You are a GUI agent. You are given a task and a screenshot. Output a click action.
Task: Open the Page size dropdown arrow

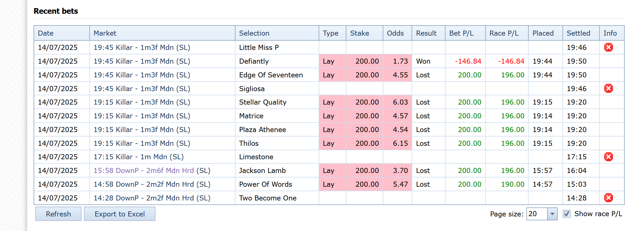pyautogui.click(x=552, y=214)
